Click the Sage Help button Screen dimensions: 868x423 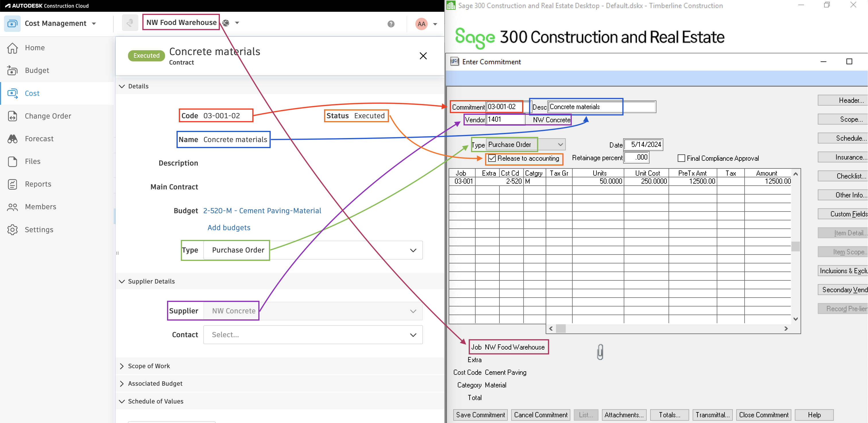click(814, 415)
